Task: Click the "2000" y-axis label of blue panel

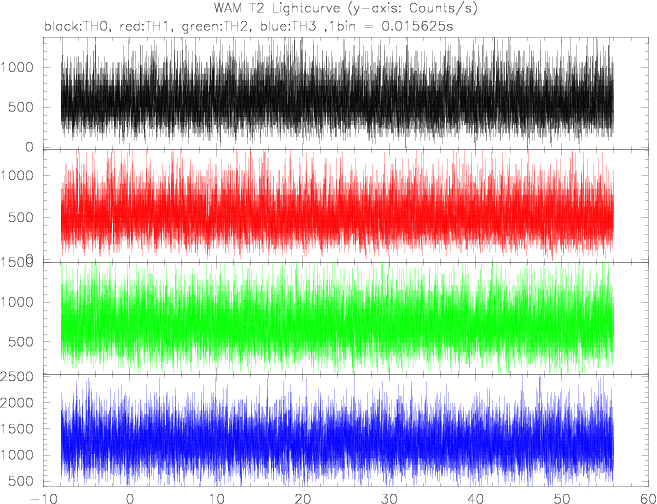Action: point(17,403)
